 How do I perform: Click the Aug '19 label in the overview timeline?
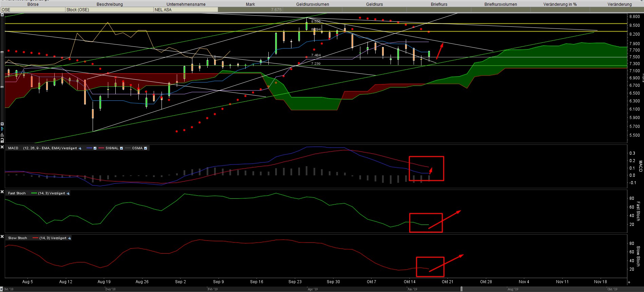pyautogui.click(x=513, y=289)
